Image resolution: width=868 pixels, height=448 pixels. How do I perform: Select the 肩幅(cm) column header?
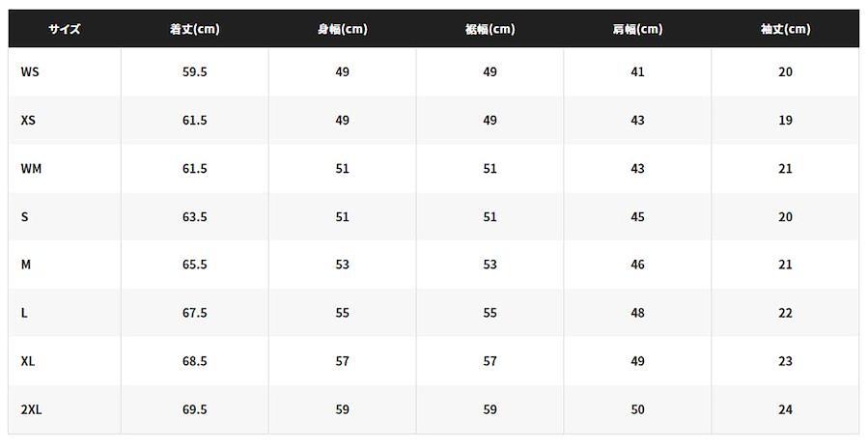pyautogui.click(x=637, y=29)
